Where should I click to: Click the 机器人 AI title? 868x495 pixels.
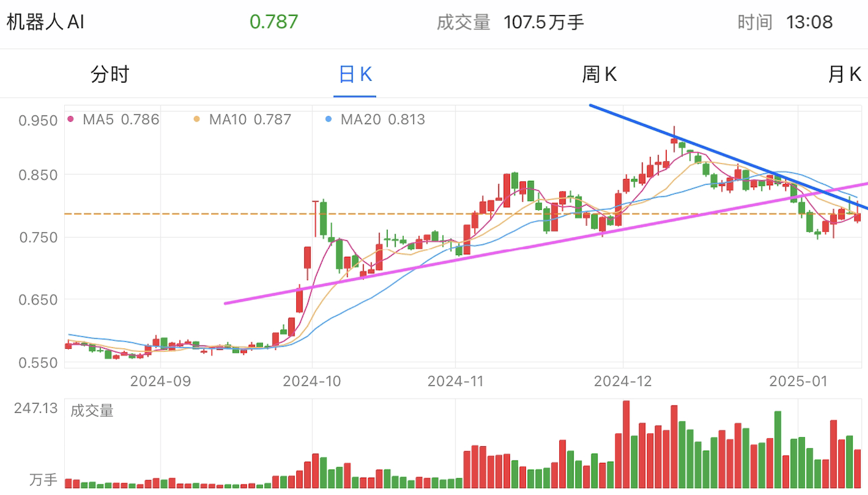coord(45,22)
